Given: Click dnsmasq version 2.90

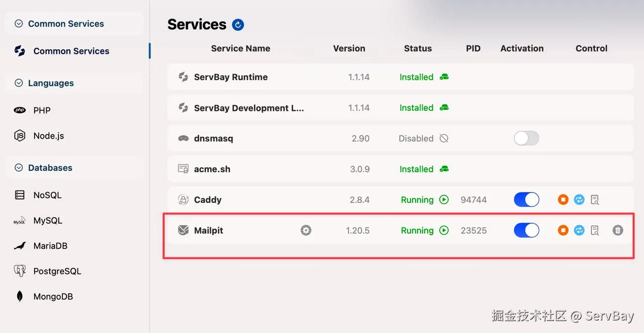Looking at the screenshot, I should tap(361, 138).
